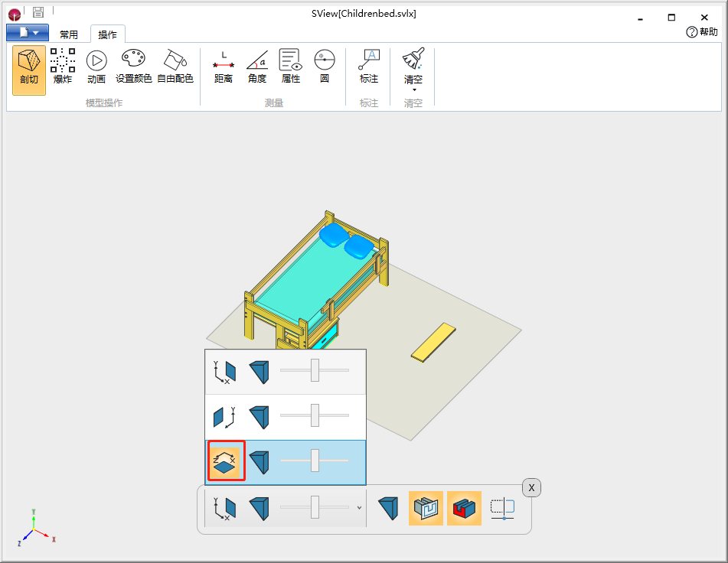Viewport: 728px width, 563px height.
Task: Open the 属性 properties tool
Action: coord(290,66)
